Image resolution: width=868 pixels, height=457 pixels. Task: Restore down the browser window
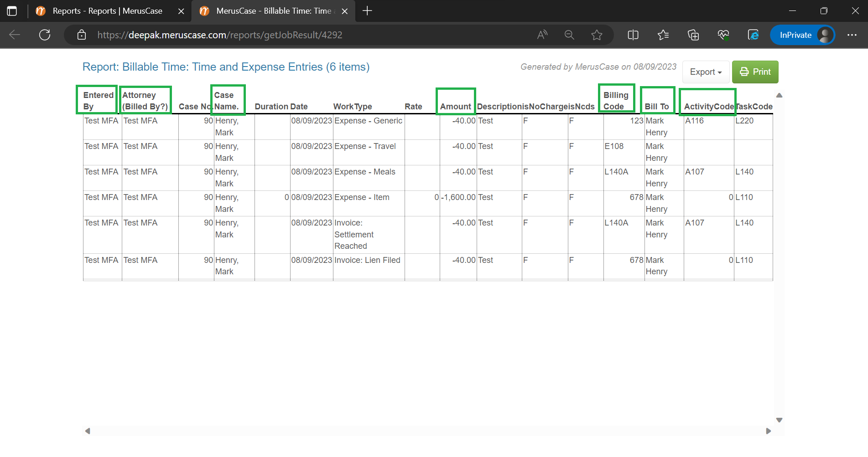pyautogui.click(x=824, y=11)
